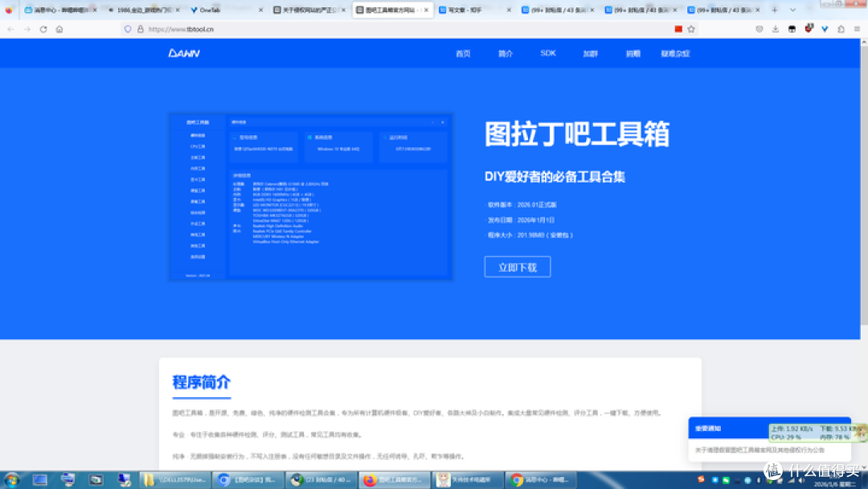868x489 pixels.
Task: Open the browser home page icon
Action: (59, 29)
